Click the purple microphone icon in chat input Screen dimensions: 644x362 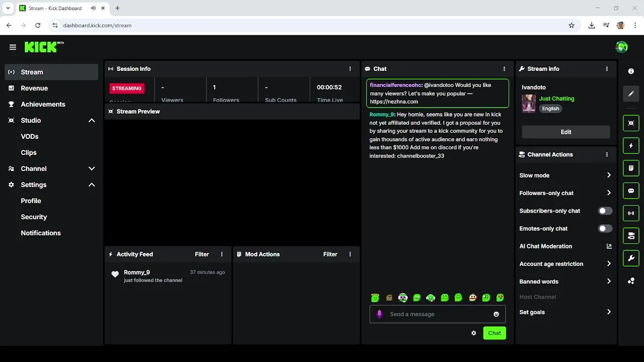click(379, 314)
